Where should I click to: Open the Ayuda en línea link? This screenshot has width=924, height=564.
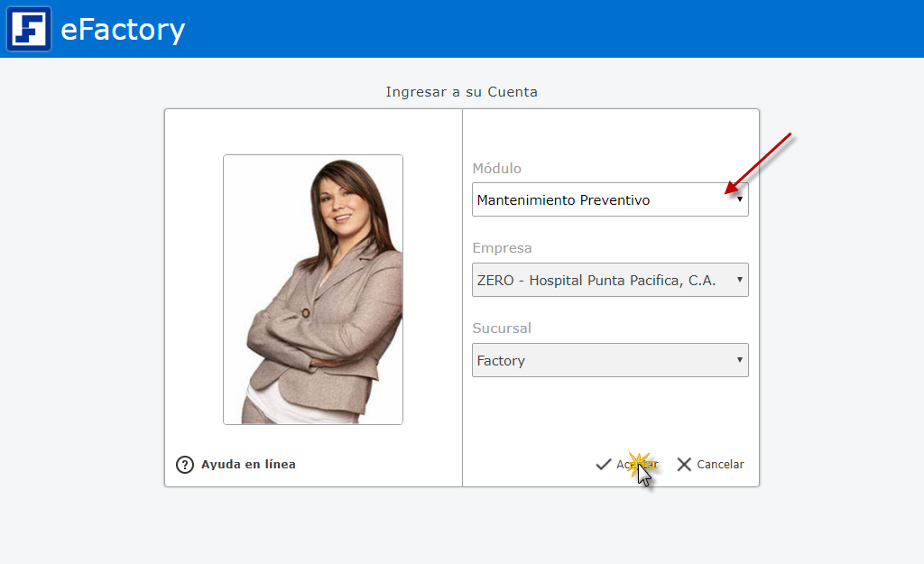pos(248,465)
